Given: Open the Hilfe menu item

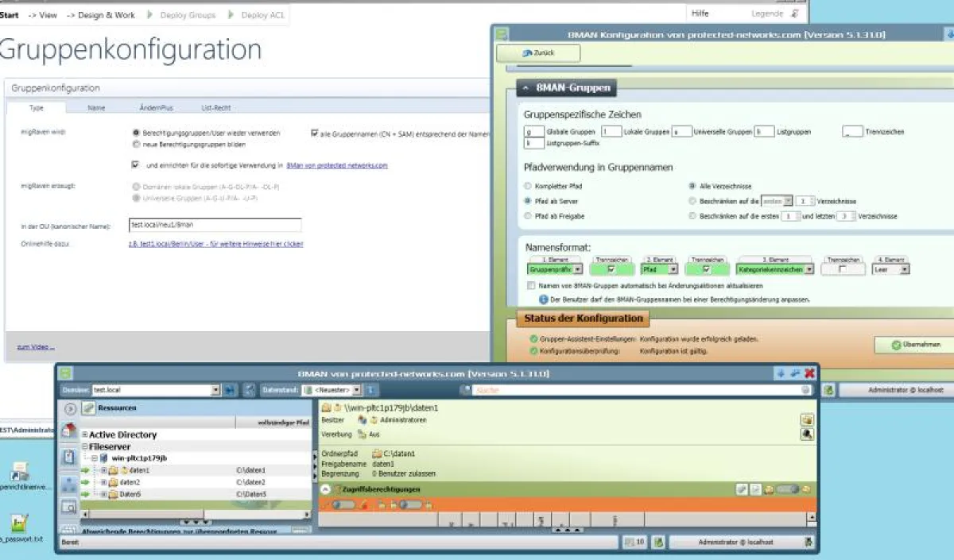Looking at the screenshot, I should pyautogui.click(x=700, y=14).
